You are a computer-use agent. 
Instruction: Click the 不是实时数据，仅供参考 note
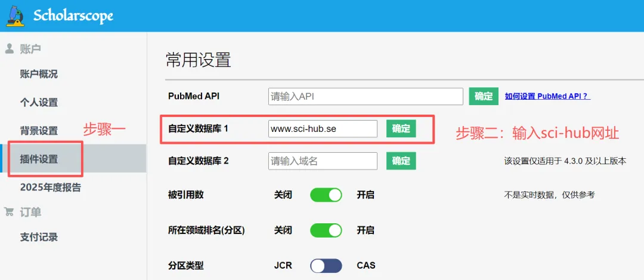[x=549, y=195]
